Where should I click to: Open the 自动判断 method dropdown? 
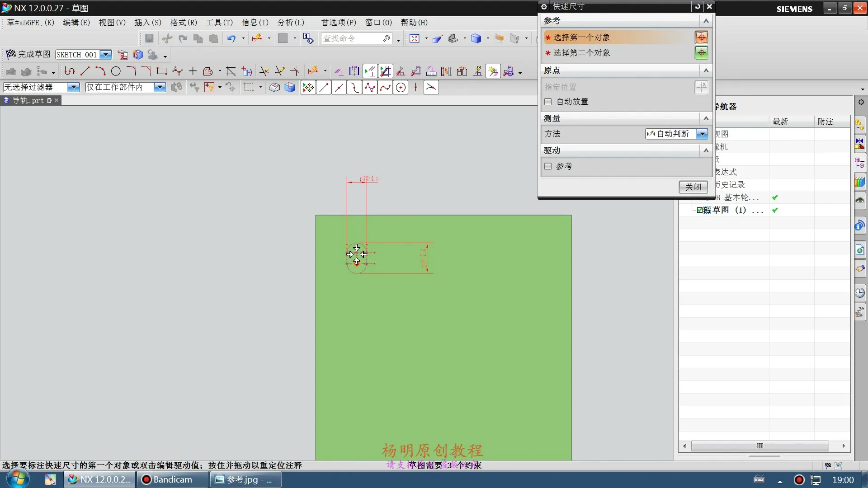[x=702, y=134]
